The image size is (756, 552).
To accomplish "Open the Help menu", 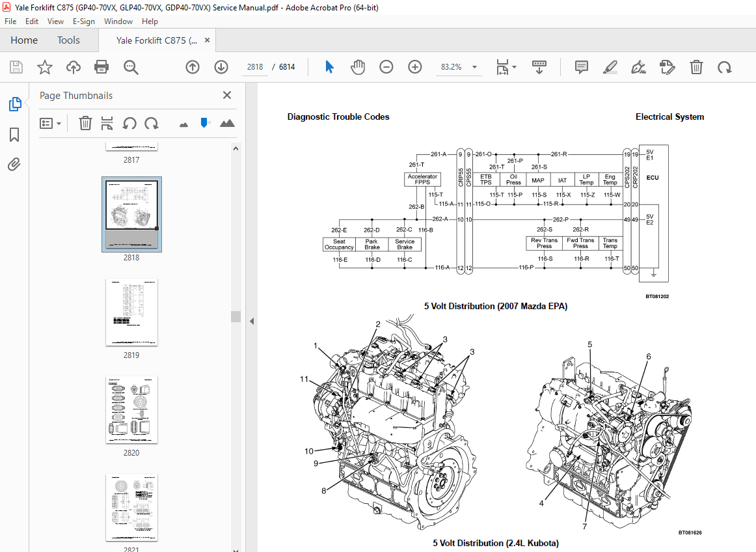I will pos(150,21).
